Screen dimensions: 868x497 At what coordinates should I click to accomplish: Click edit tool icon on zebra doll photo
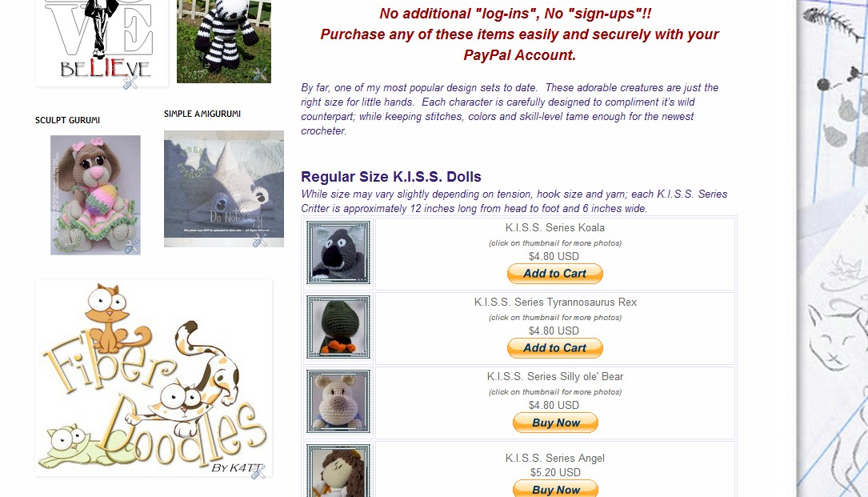260,74
